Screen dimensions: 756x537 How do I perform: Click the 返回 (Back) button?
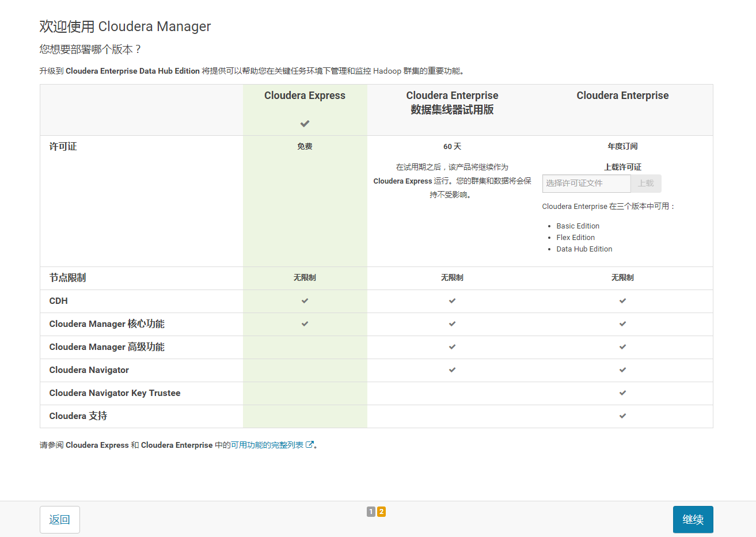click(60, 519)
